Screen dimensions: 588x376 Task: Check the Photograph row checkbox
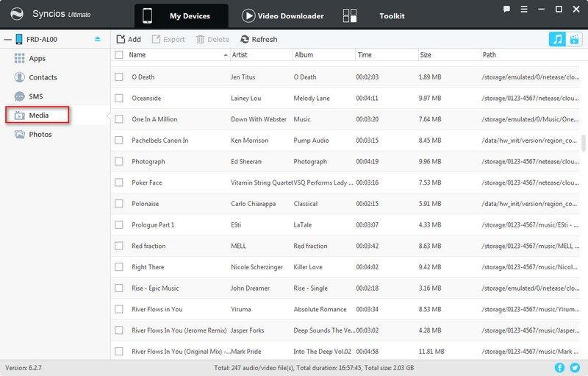(x=119, y=161)
